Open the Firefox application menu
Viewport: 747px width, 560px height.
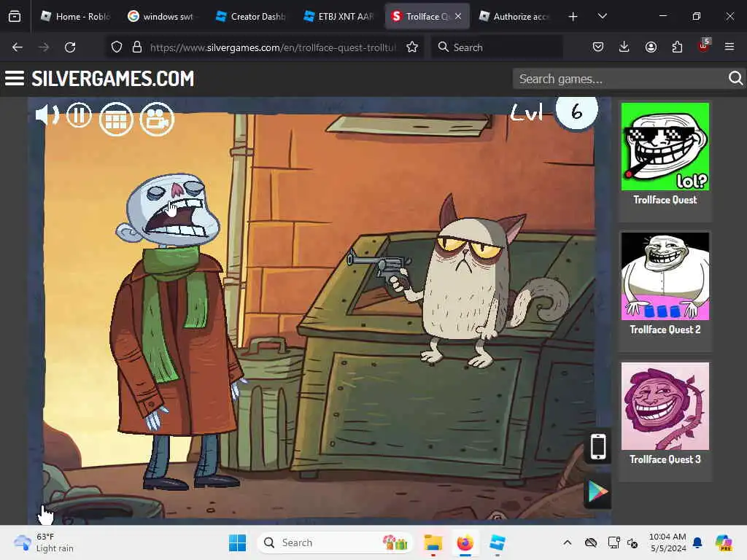[x=729, y=47]
